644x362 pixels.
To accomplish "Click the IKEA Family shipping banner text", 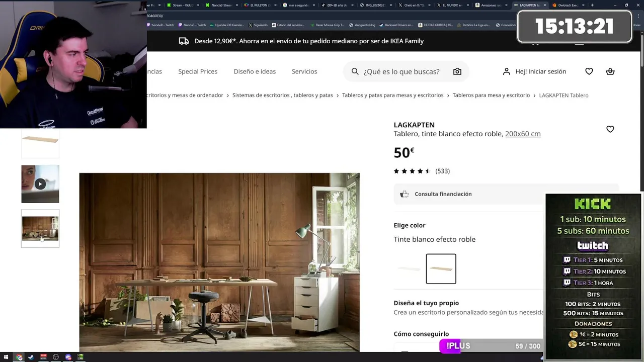I will 309,41.
